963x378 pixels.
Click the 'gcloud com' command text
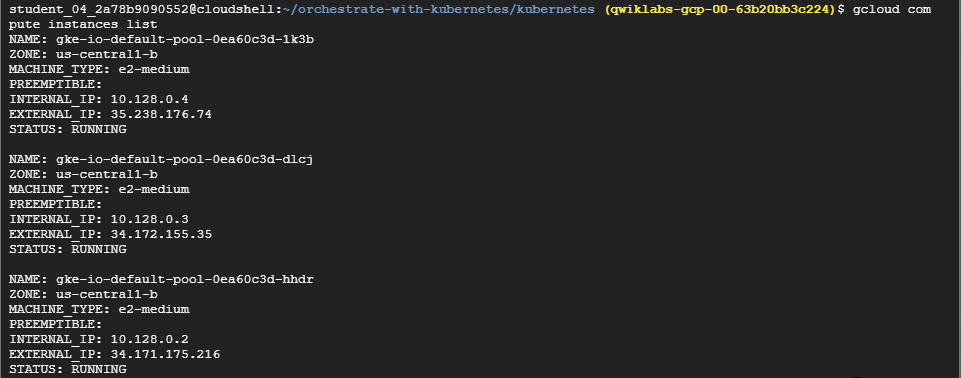892,9
